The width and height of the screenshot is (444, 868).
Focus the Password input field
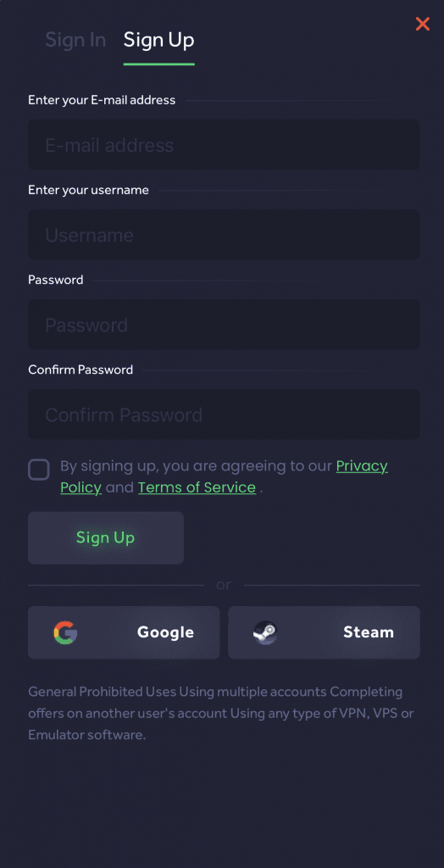coord(224,325)
